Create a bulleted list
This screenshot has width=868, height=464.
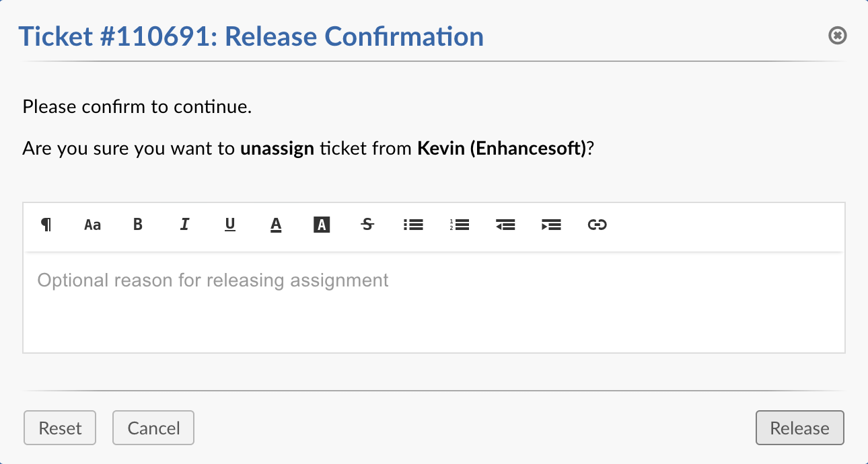(412, 225)
